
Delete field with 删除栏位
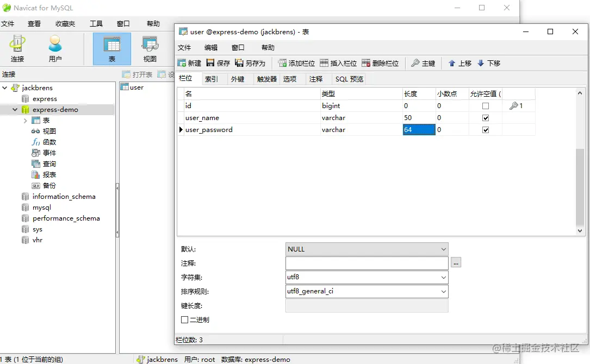pos(380,63)
